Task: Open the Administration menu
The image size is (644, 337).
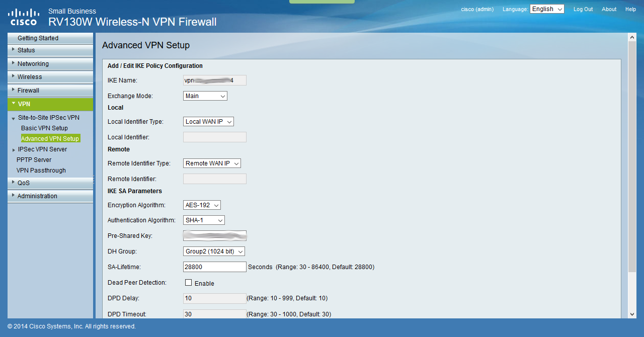Action: click(x=50, y=196)
